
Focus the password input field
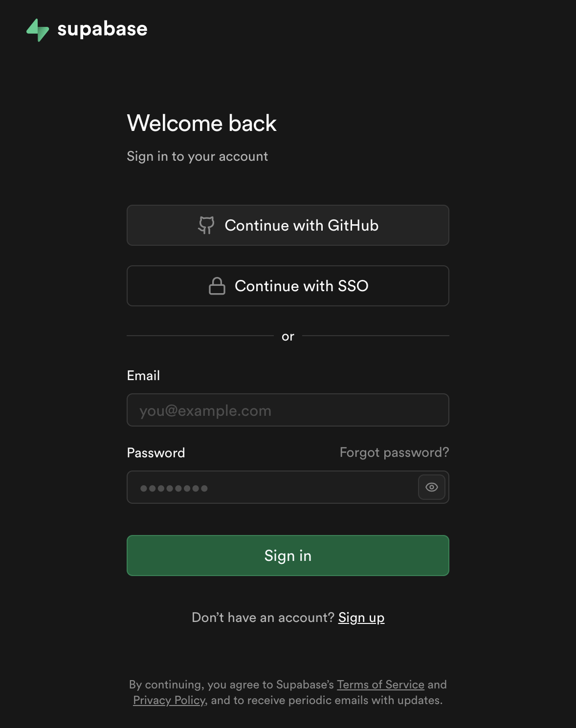click(272, 487)
